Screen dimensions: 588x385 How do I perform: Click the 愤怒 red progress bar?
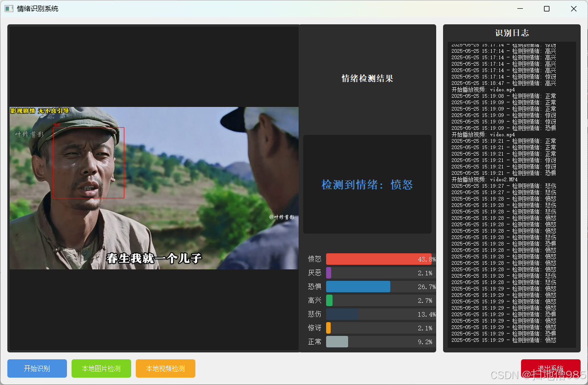[x=381, y=259]
